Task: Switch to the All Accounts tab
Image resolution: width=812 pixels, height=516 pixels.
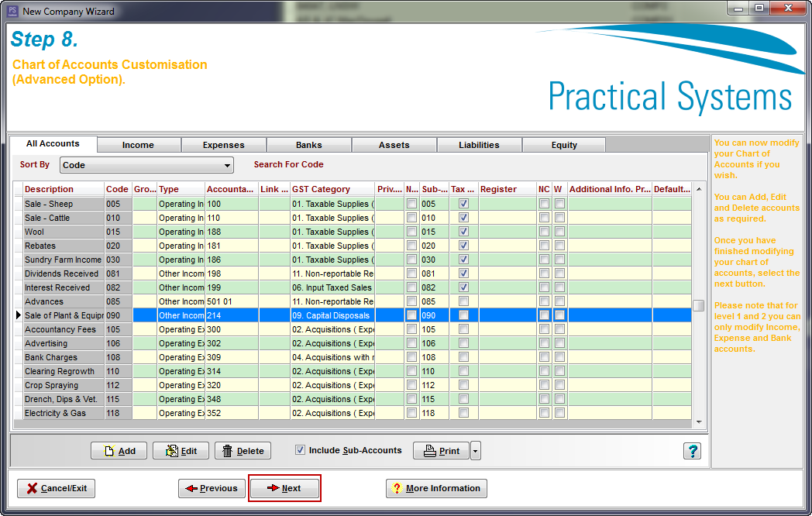Action: click(x=53, y=144)
